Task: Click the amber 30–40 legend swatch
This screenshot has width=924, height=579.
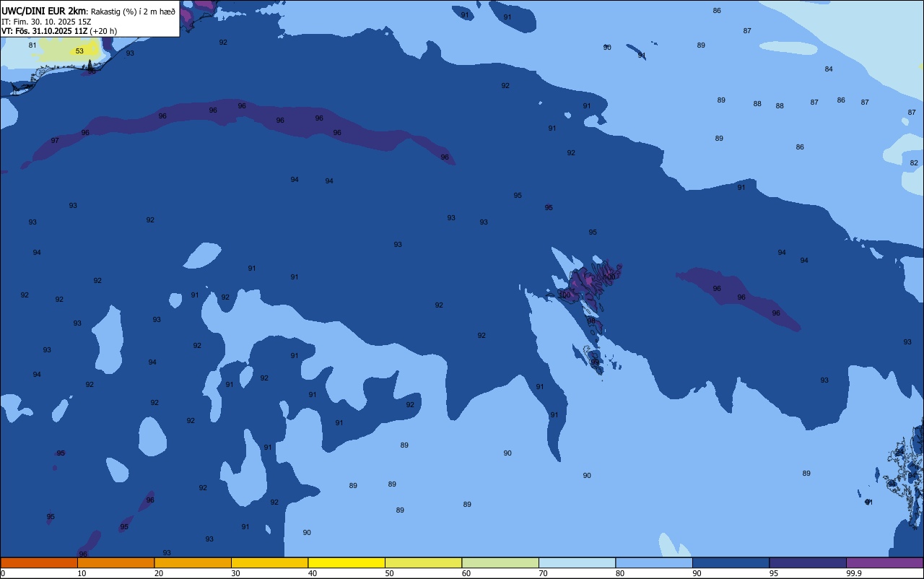Action: click(x=269, y=562)
